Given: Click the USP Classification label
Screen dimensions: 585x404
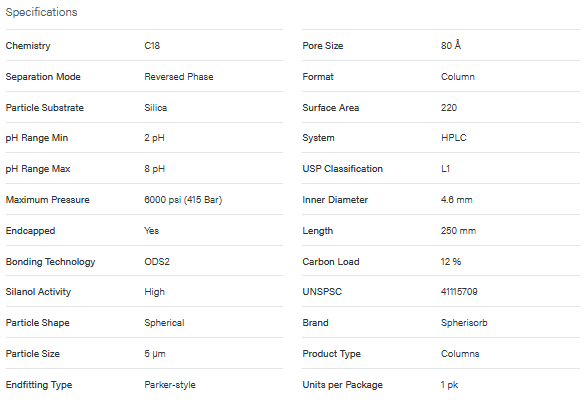Looking at the screenshot, I should coord(342,169).
